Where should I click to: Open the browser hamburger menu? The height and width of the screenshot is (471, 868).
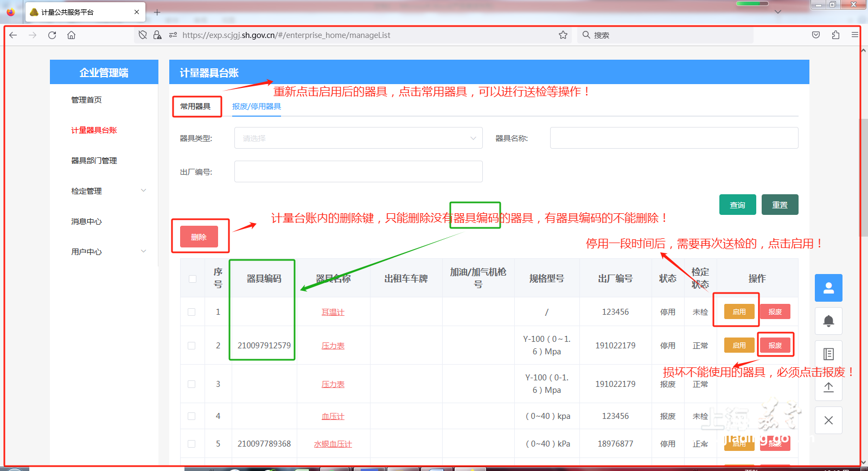pyautogui.click(x=855, y=35)
